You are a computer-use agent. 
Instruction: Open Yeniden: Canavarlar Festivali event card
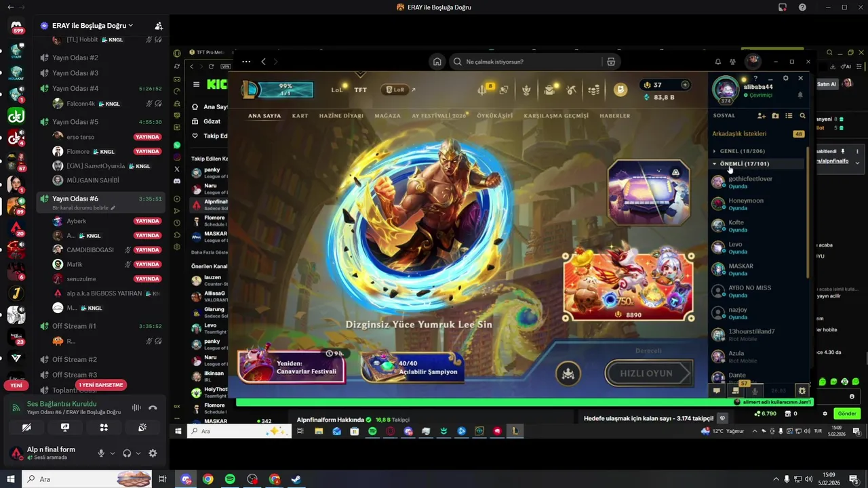click(292, 367)
